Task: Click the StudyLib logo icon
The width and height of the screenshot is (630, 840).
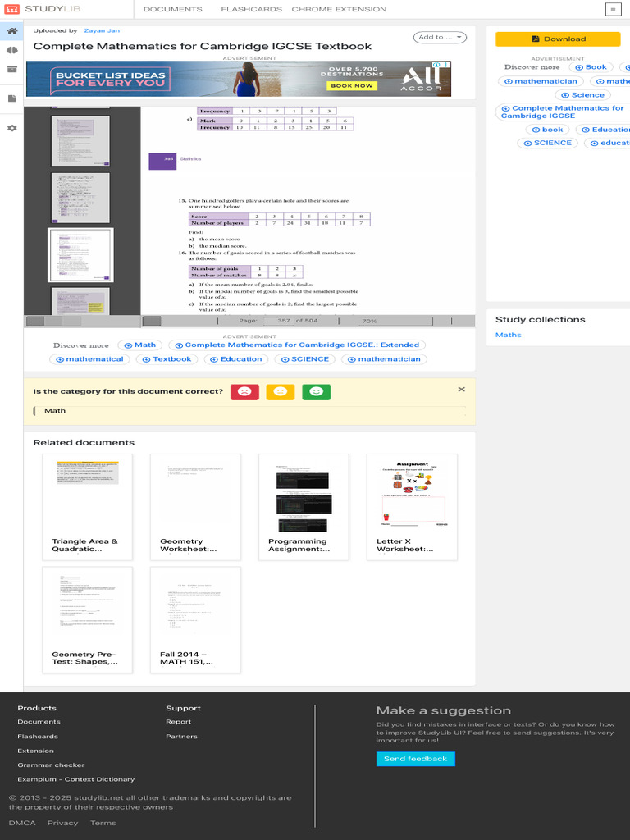Action: click(x=11, y=9)
